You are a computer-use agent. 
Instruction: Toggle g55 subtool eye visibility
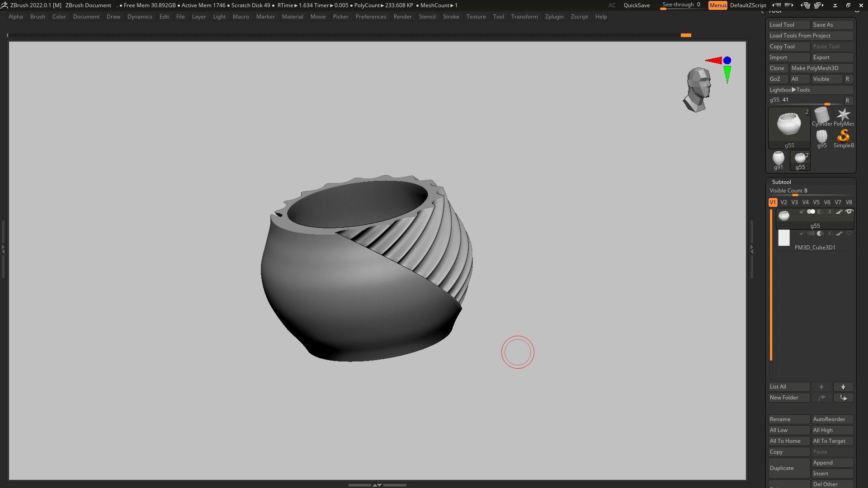tap(849, 211)
